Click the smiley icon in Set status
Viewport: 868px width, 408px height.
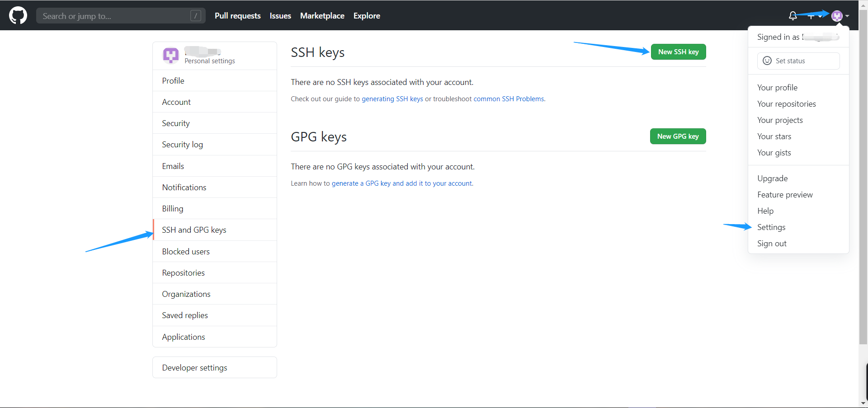[767, 61]
